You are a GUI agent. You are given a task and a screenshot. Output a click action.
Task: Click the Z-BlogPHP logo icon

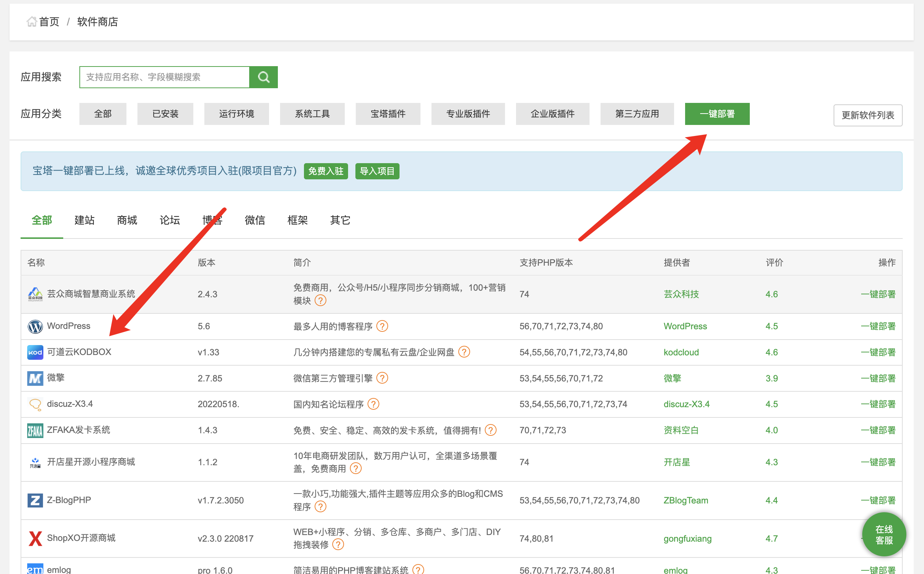[35, 500]
